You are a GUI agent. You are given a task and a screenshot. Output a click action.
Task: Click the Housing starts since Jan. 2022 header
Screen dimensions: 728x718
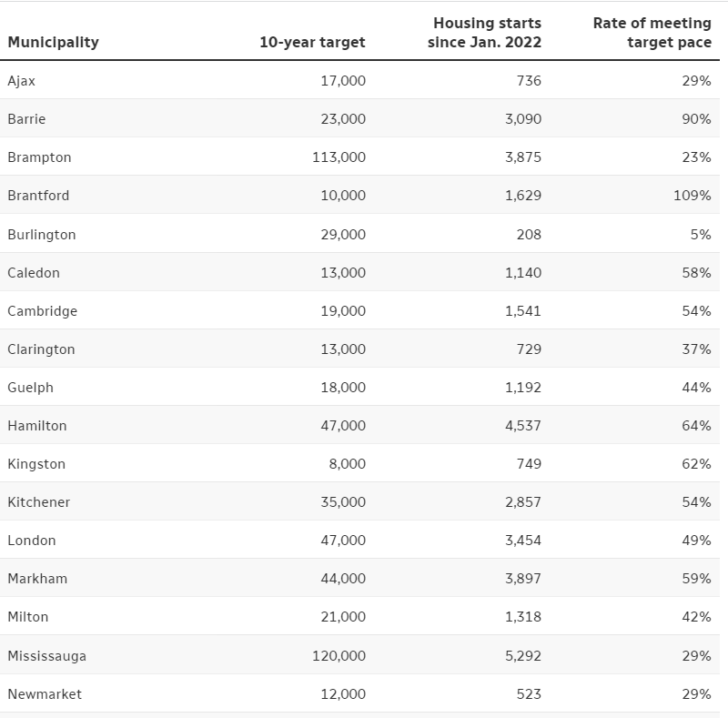[x=486, y=32]
